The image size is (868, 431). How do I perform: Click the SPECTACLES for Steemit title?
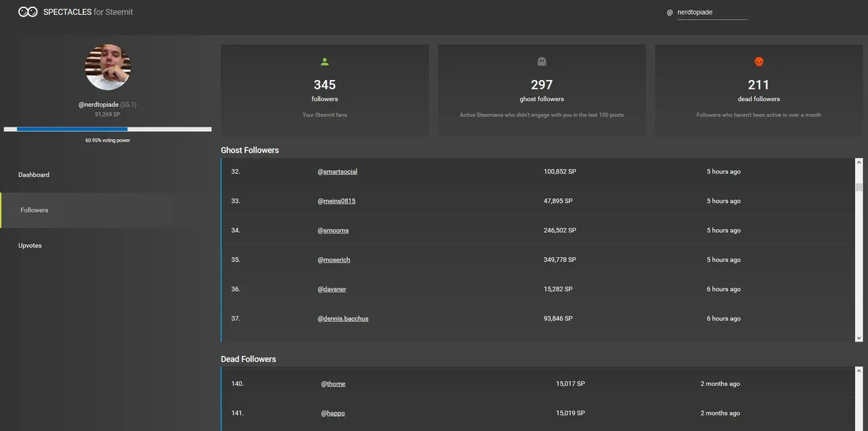click(88, 12)
